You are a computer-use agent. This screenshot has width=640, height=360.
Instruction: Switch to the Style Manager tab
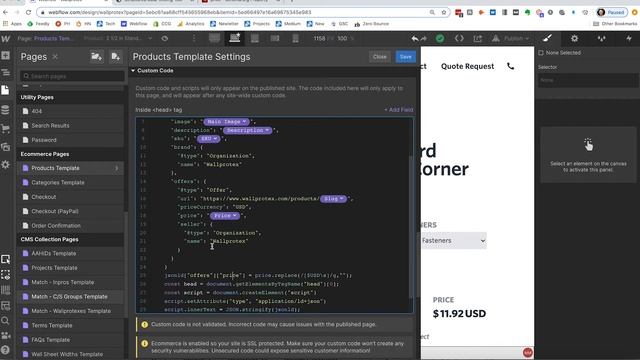pos(601,38)
